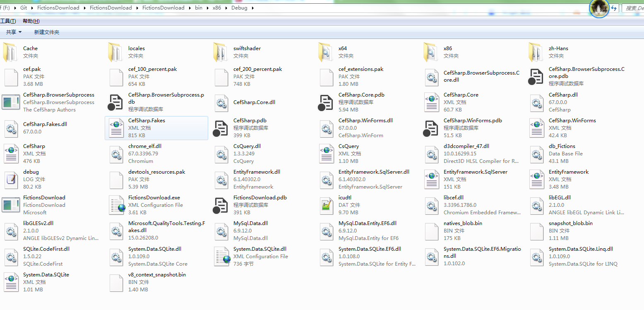Select the System.Data.SQLite.Linq.dll file name
The height and width of the screenshot is (310, 644).
(581, 249)
